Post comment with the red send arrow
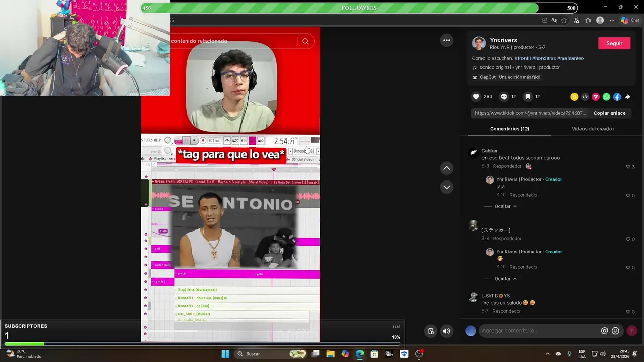 (x=632, y=331)
